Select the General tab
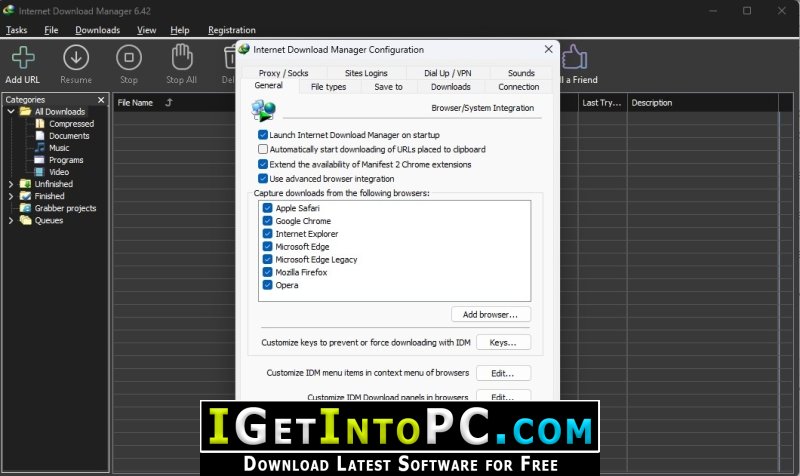This screenshot has height=476, width=800. click(269, 85)
